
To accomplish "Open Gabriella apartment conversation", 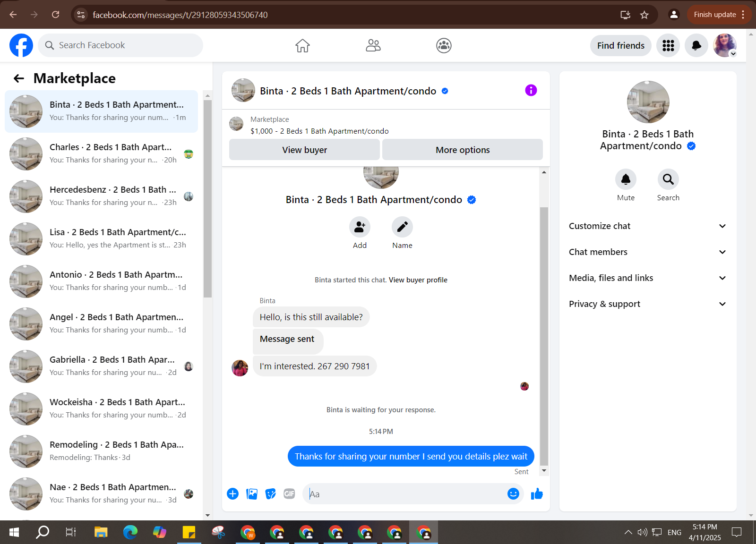I will [x=101, y=366].
